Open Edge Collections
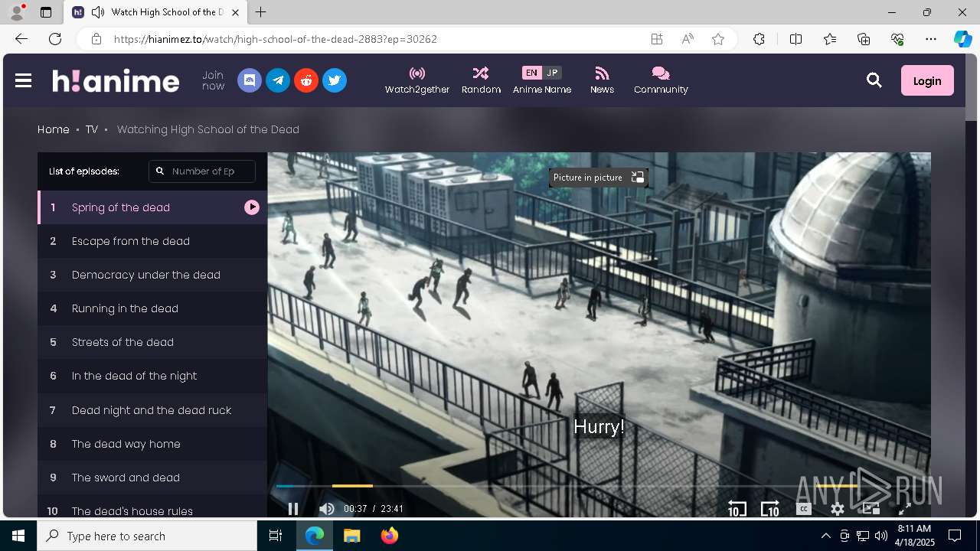 [864, 39]
